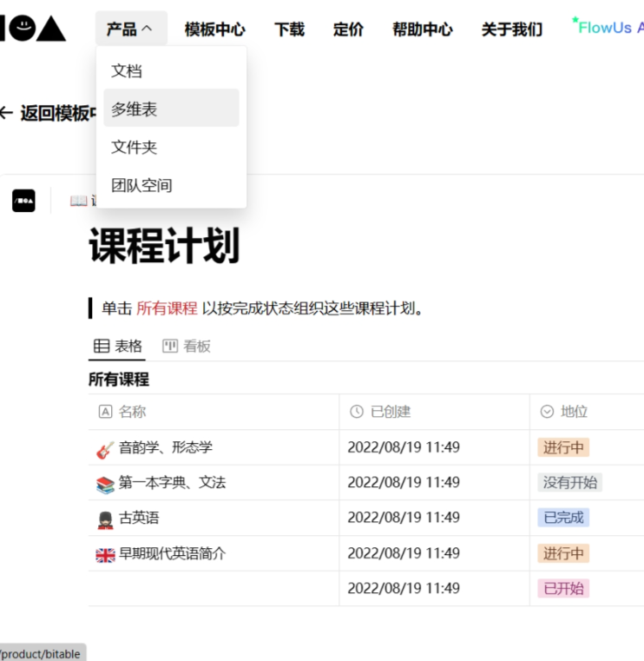
Task: Open the 古英语 row
Action: 139,518
